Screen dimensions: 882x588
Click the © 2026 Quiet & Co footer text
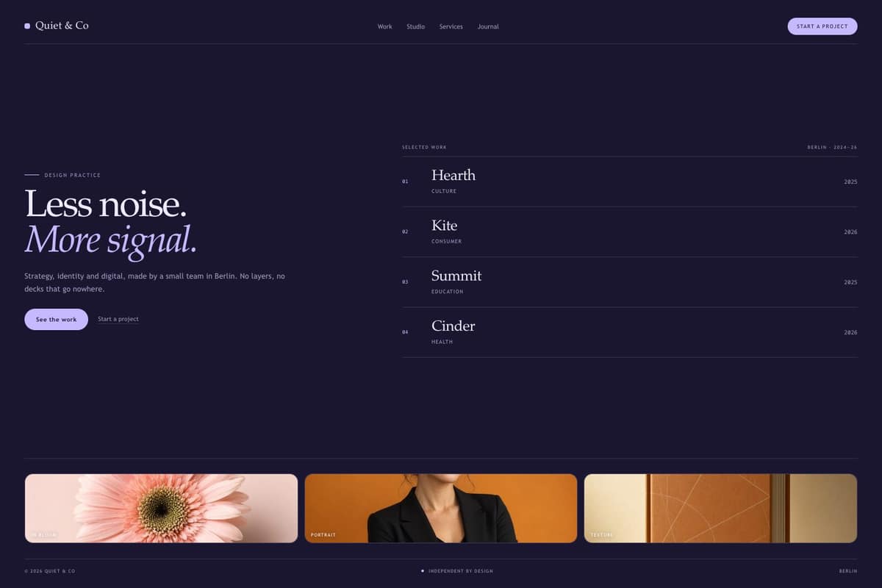pyautogui.click(x=49, y=571)
